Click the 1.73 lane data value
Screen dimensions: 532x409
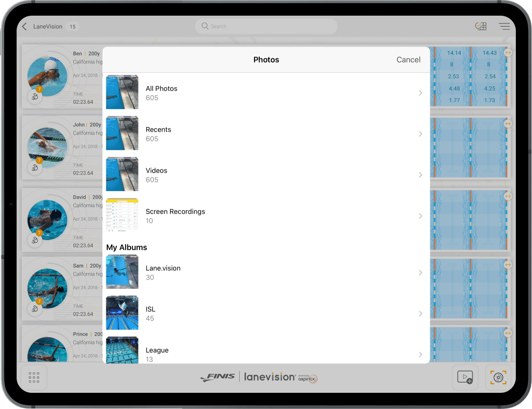coord(490,100)
